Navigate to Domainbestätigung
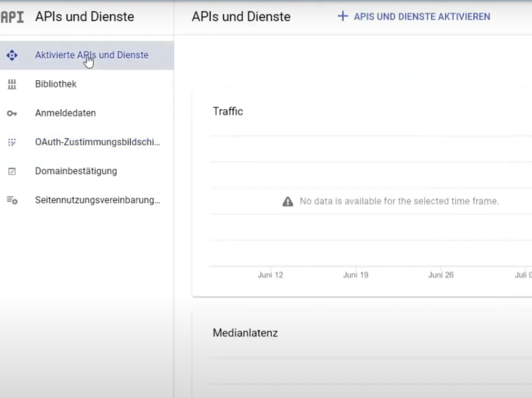The width and height of the screenshot is (532, 398). 76,172
